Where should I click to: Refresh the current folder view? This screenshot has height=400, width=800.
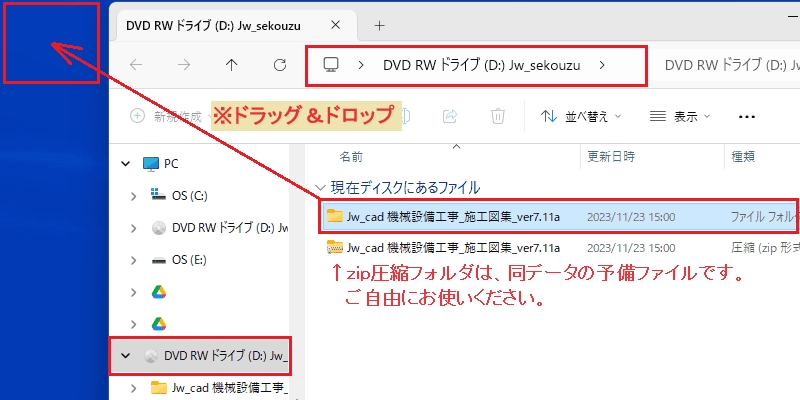click(x=280, y=65)
